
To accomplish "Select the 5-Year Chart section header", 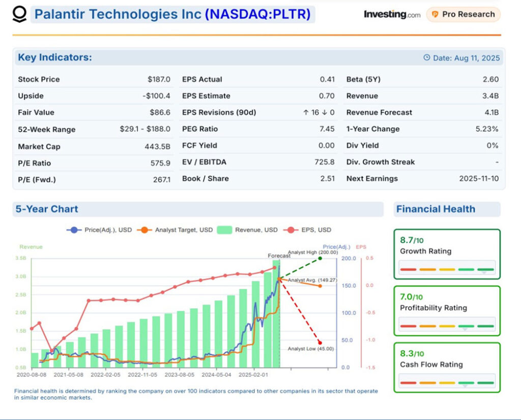I will click(47, 209).
